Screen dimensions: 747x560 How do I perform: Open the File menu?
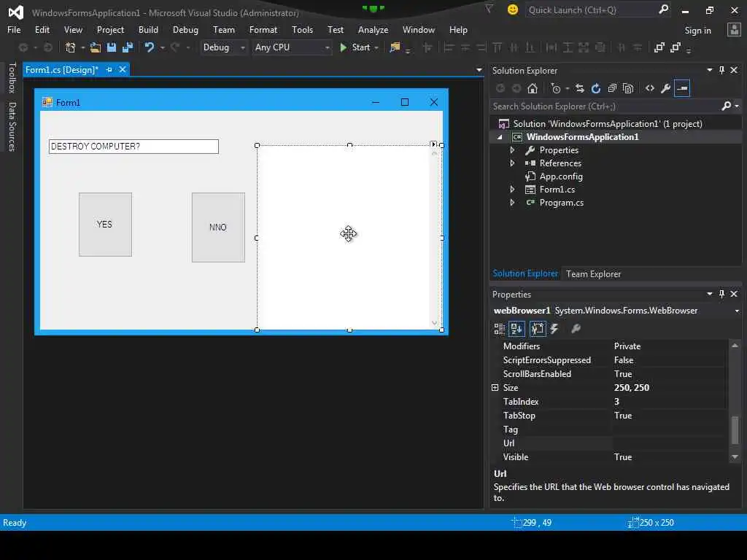pyautogui.click(x=14, y=29)
